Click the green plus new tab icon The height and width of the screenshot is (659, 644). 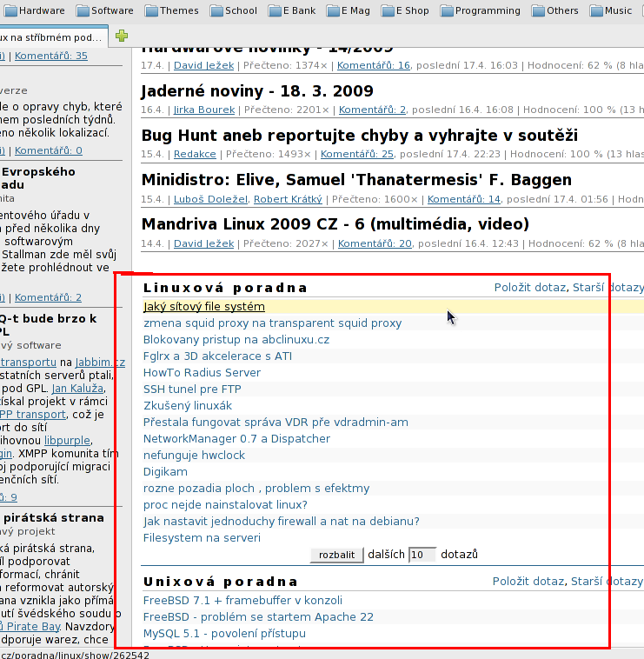122,36
